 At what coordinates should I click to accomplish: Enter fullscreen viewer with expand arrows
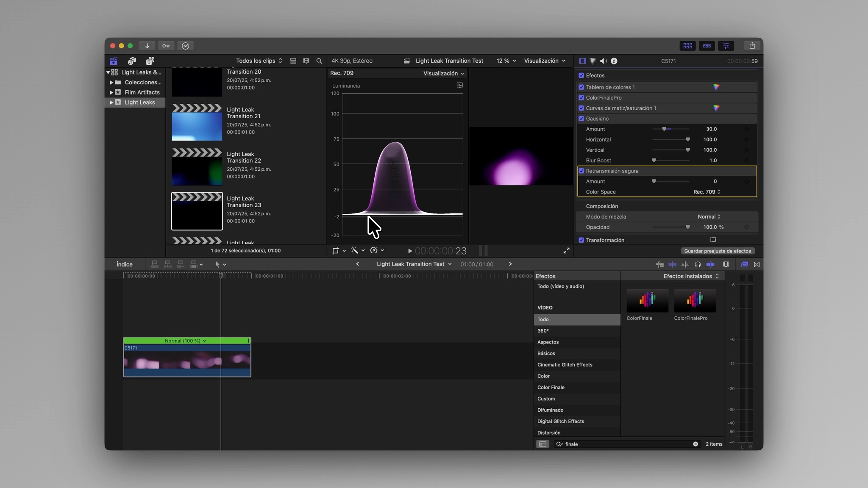pos(566,251)
